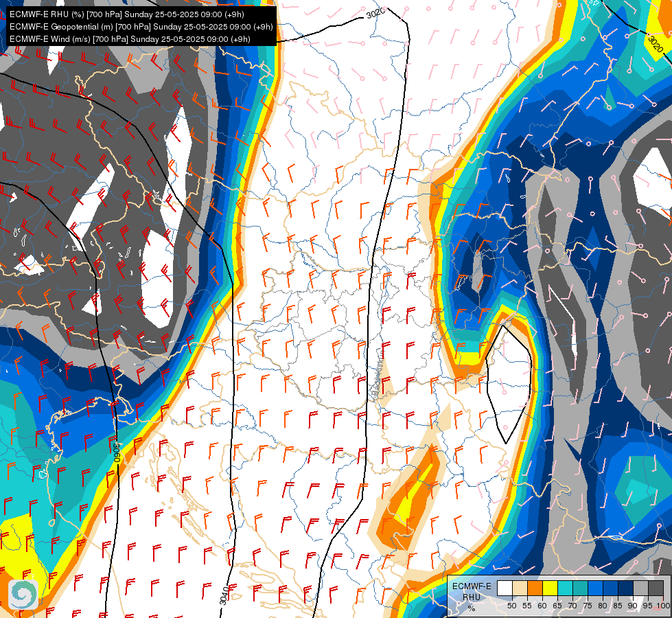Click the spiral weather logo icon
The height and width of the screenshot is (618, 672).
tap(23, 594)
